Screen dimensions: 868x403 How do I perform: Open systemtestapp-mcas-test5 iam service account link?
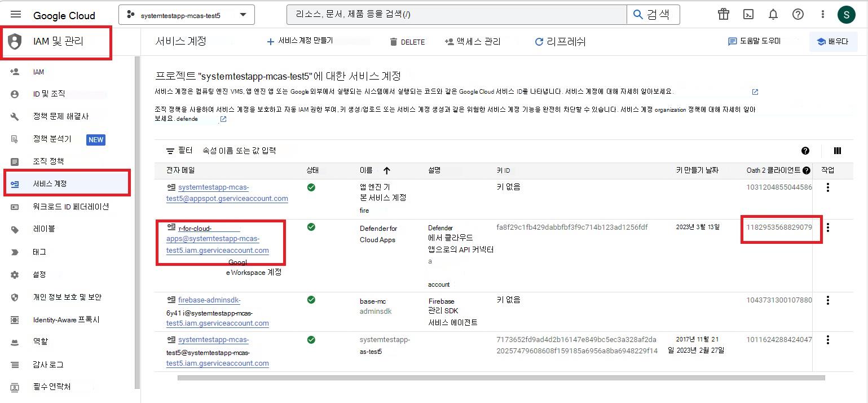coord(217,352)
